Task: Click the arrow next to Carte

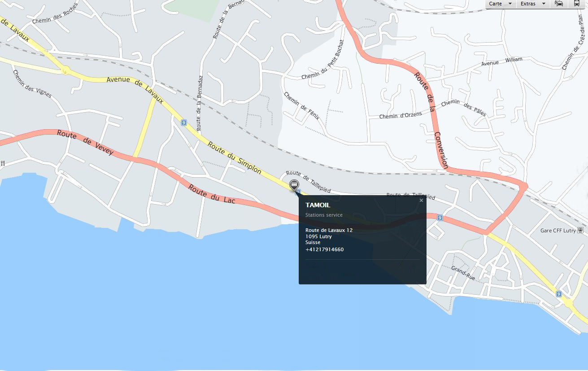Action: [x=510, y=4]
